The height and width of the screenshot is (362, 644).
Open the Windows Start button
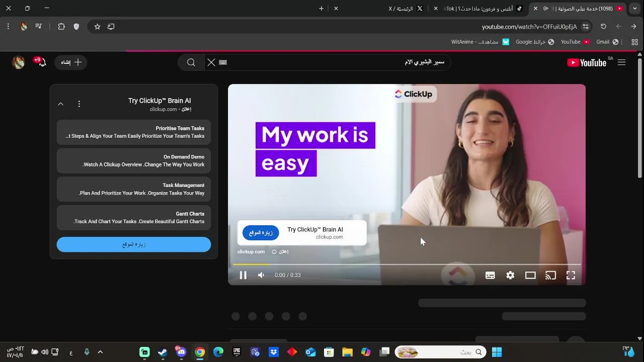coord(497,352)
